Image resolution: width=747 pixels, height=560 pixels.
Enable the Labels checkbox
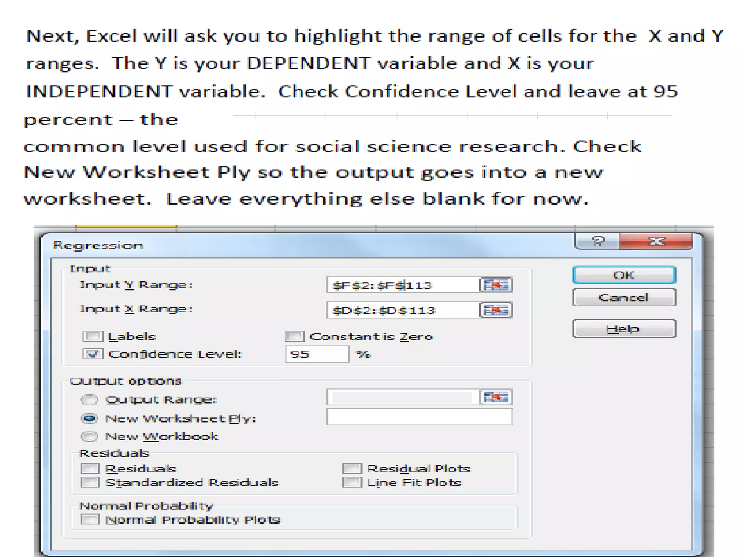(93, 336)
